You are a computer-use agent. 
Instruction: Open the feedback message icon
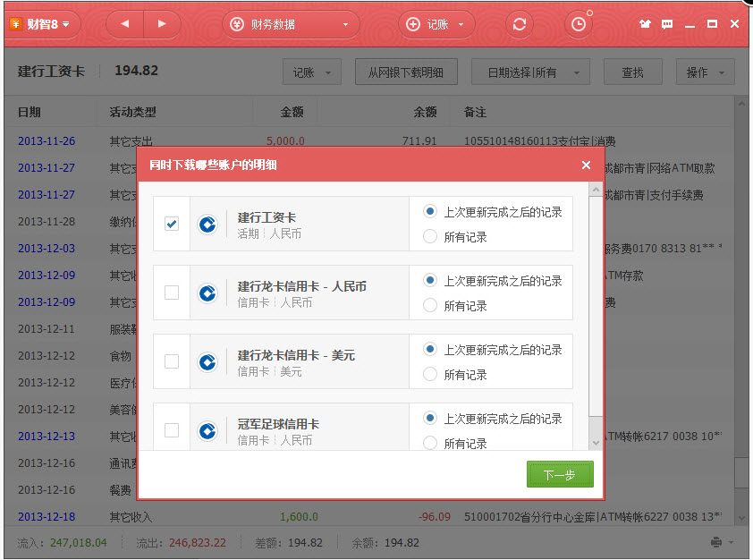coord(666,24)
